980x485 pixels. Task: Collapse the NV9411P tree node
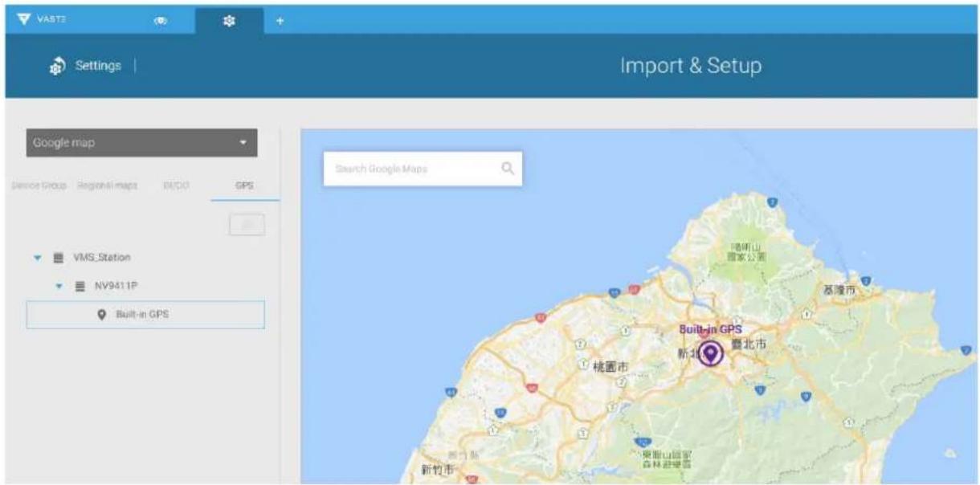pos(60,285)
